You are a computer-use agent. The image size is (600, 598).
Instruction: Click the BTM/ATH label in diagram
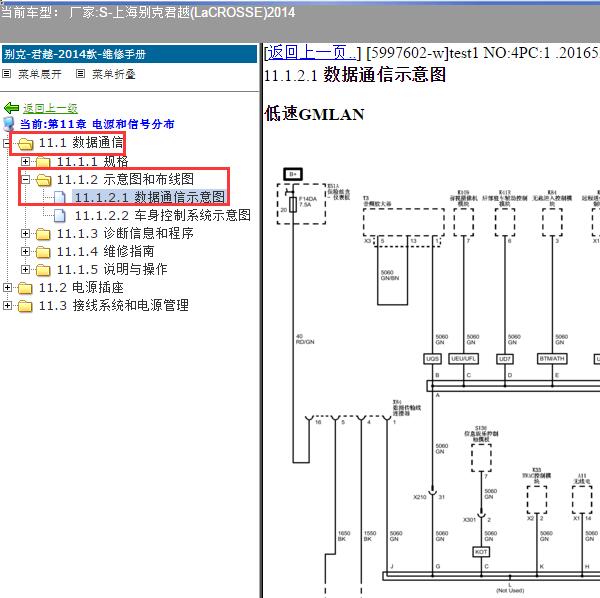tap(552, 359)
